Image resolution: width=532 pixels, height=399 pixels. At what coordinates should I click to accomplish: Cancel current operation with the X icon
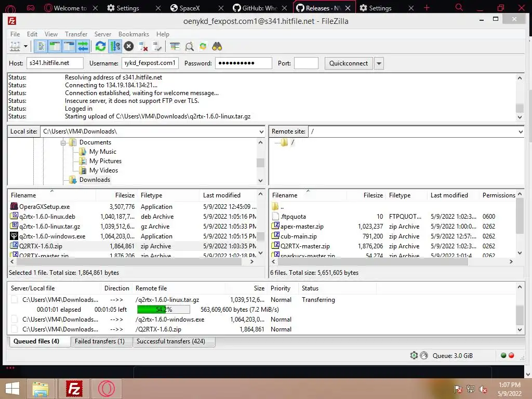point(129,46)
